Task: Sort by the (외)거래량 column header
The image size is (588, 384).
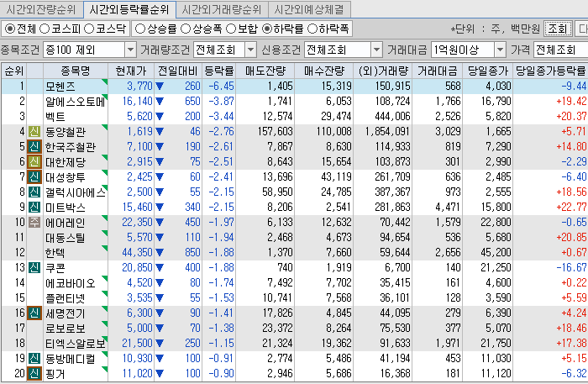Action: (x=383, y=71)
